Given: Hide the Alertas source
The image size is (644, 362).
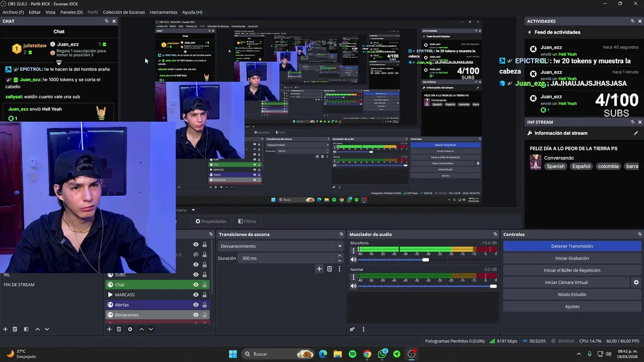Looking at the screenshot, I should click(196, 305).
